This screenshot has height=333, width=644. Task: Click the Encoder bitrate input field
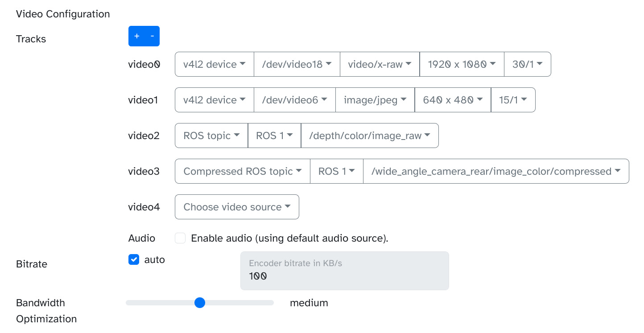[344, 271]
